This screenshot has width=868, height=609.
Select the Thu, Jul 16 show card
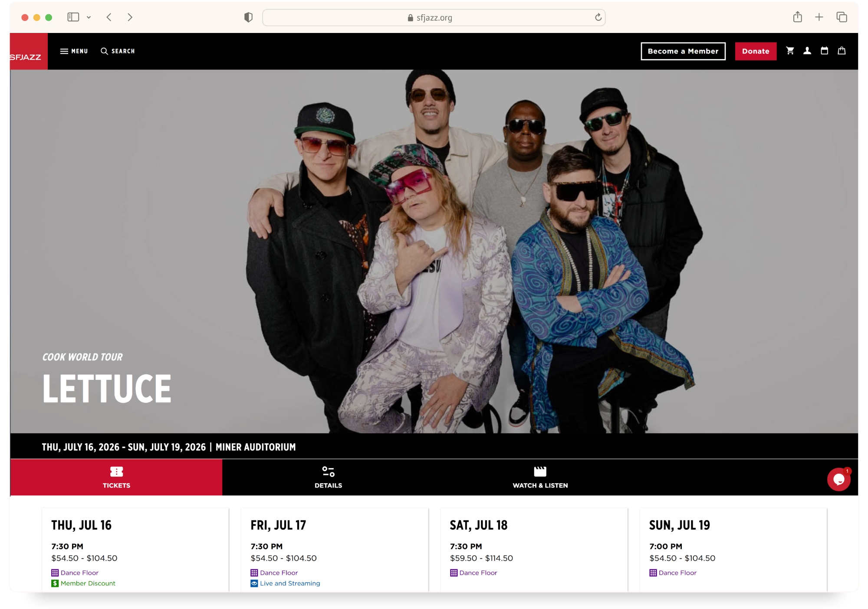135,550
